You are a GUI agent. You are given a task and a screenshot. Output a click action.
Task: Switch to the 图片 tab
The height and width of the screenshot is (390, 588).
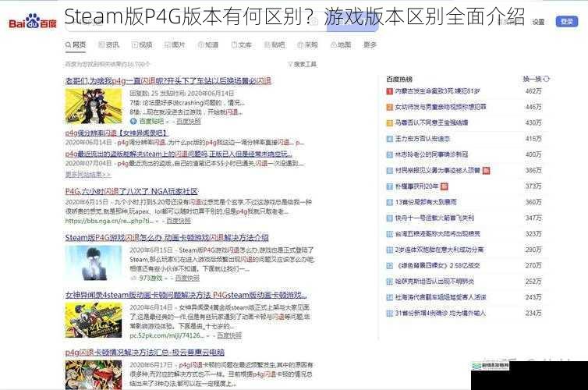point(175,44)
